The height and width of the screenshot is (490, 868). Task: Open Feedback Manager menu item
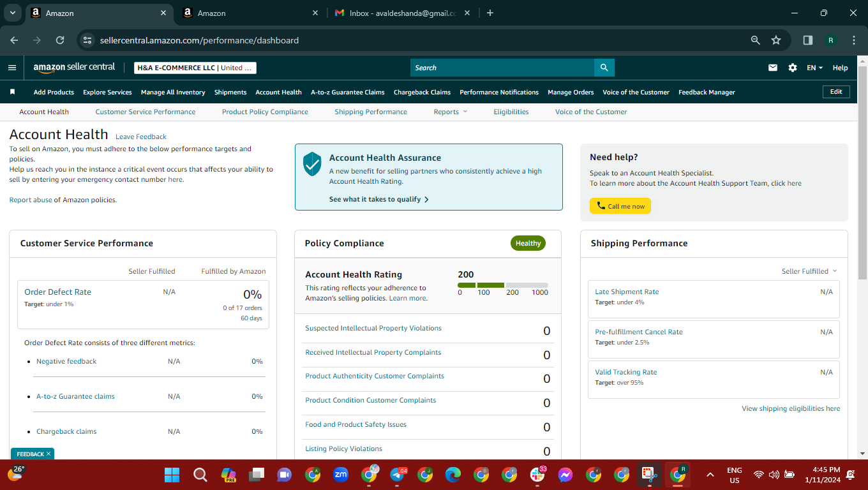click(707, 92)
